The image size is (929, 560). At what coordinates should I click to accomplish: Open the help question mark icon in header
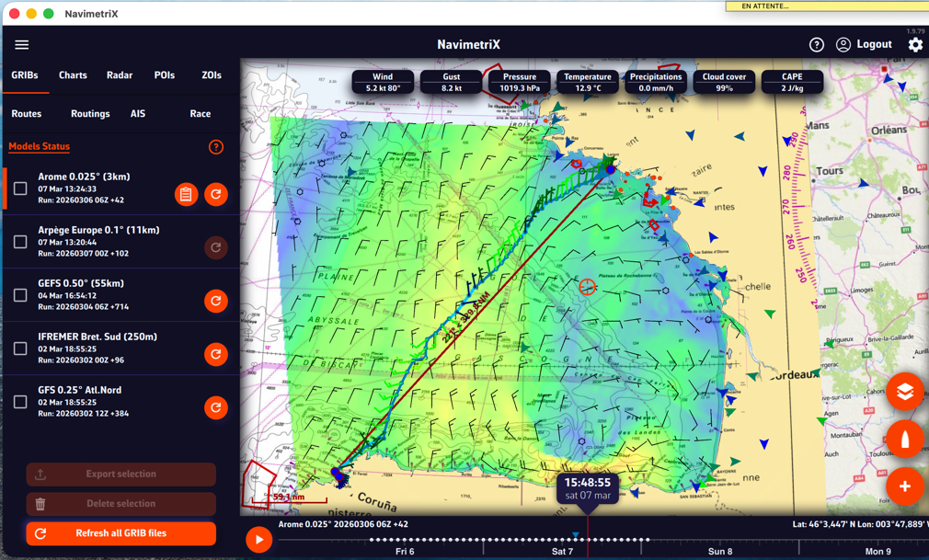[x=816, y=45]
